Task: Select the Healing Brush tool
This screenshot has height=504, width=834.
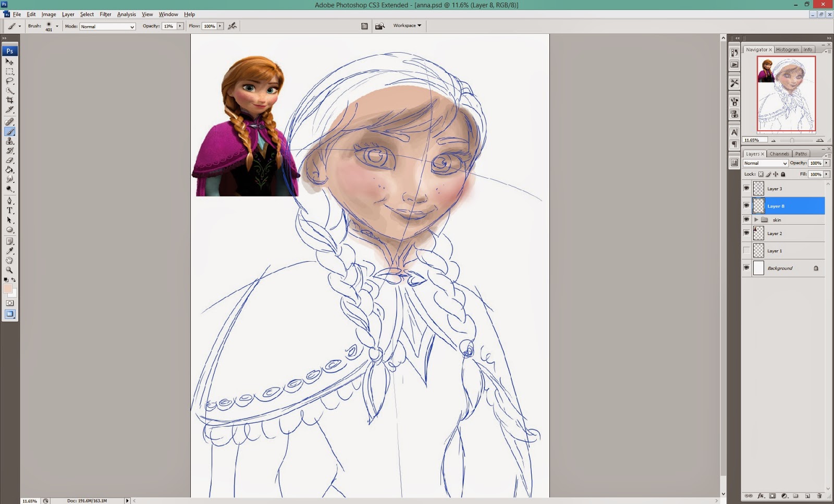Action: coord(9,122)
